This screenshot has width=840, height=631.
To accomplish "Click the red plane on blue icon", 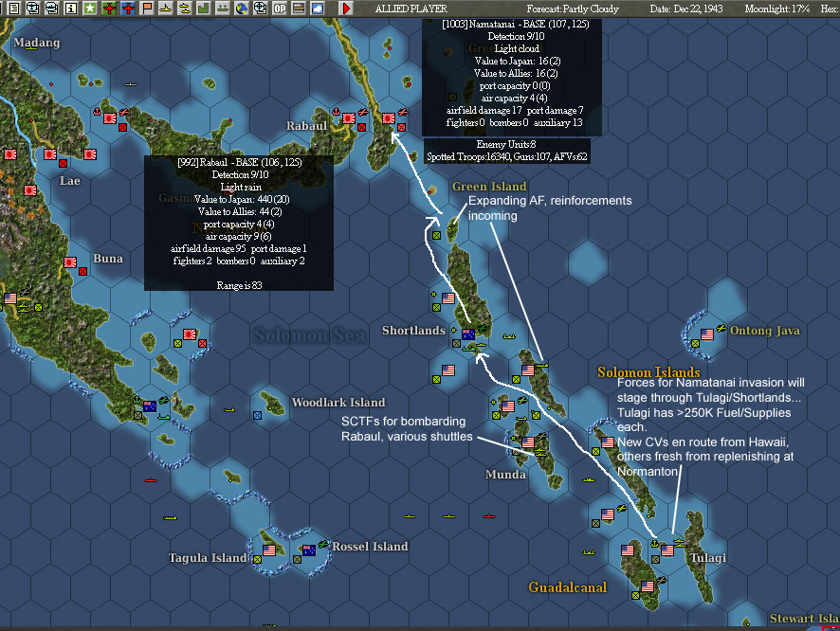I will coord(128,8).
